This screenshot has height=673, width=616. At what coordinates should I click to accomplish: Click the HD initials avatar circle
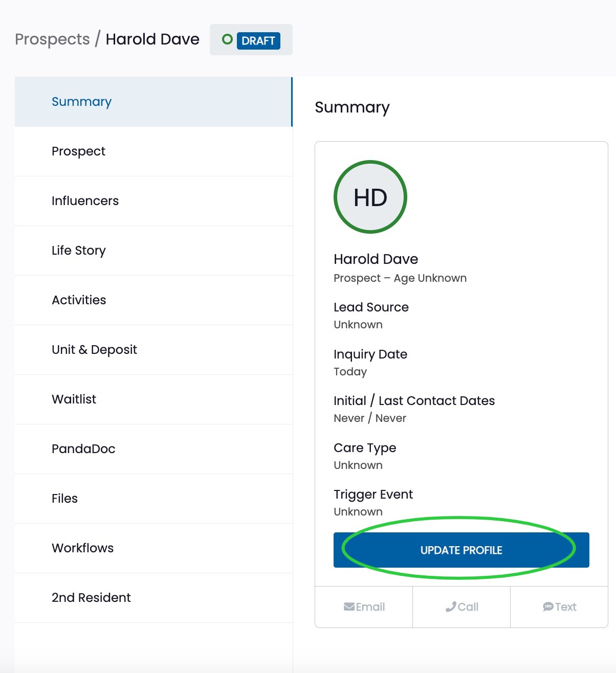point(370,197)
